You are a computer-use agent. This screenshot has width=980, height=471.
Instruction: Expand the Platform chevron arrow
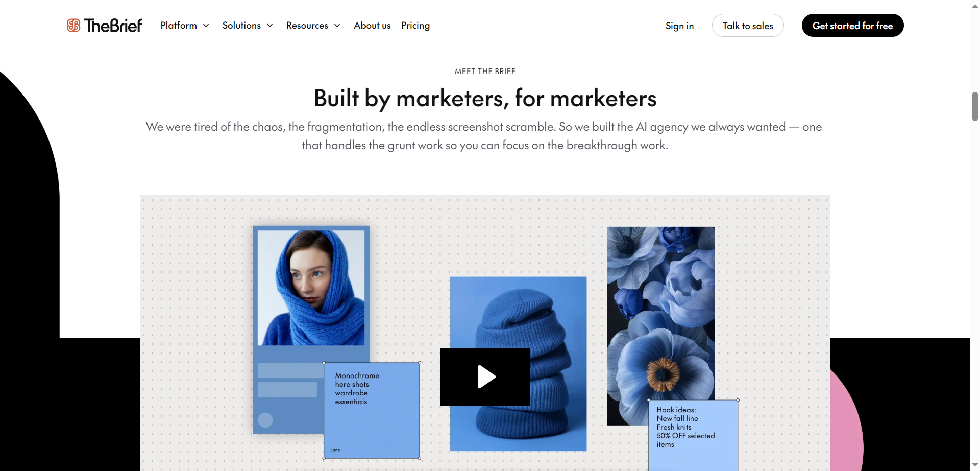coord(206,26)
